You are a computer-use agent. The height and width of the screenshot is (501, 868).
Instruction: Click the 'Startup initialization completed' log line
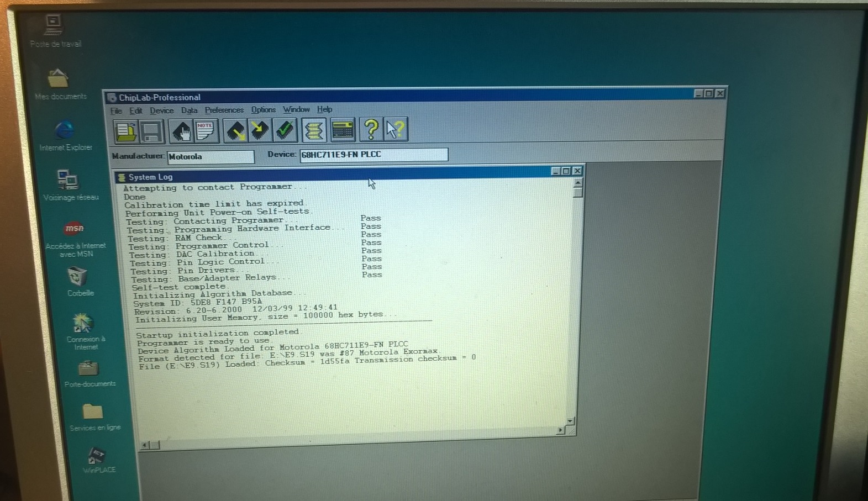[x=218, y=334]
